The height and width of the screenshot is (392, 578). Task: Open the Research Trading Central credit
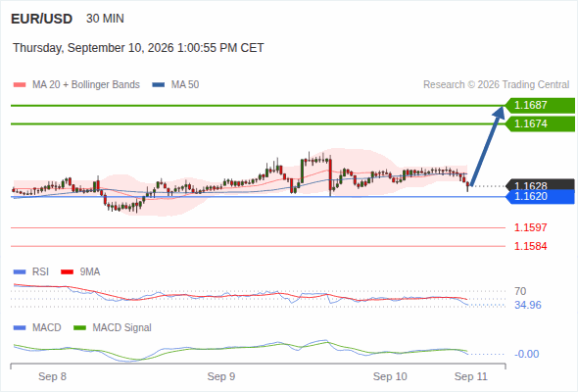[x=496, y=85]
